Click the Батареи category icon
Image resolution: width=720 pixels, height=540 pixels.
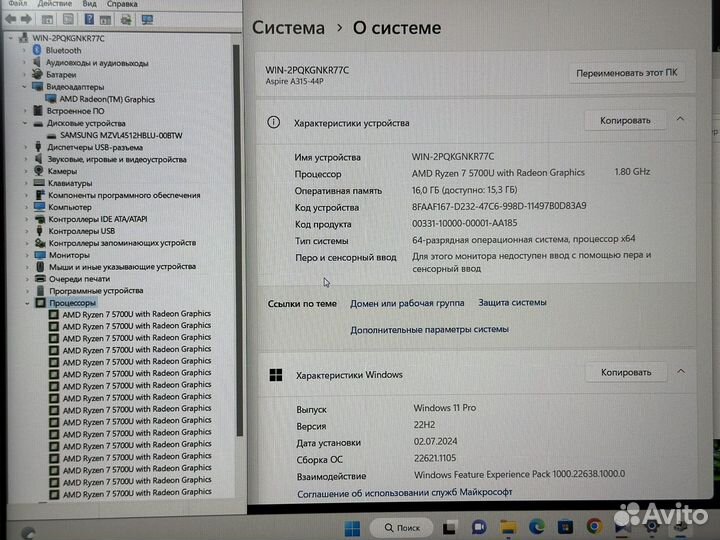pyautogui.click(x=37, y=74)
